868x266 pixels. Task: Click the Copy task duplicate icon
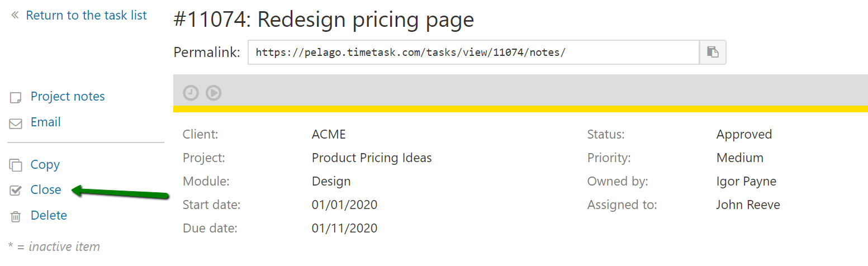(x=16, y=165)
